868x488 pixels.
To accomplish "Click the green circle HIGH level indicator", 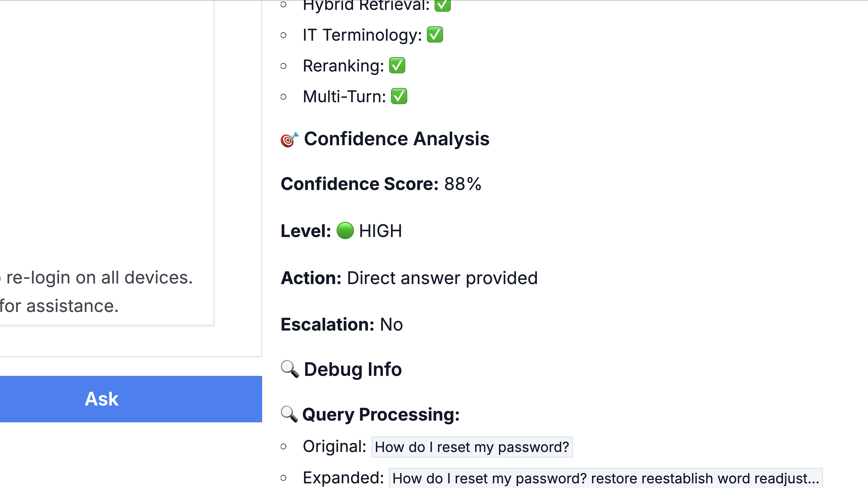I will pos(345,231).
